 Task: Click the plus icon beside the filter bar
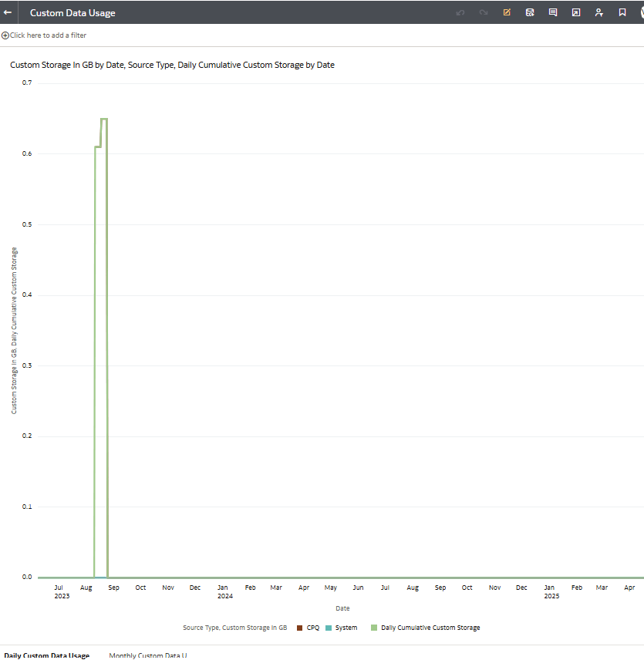click(5, 35)
